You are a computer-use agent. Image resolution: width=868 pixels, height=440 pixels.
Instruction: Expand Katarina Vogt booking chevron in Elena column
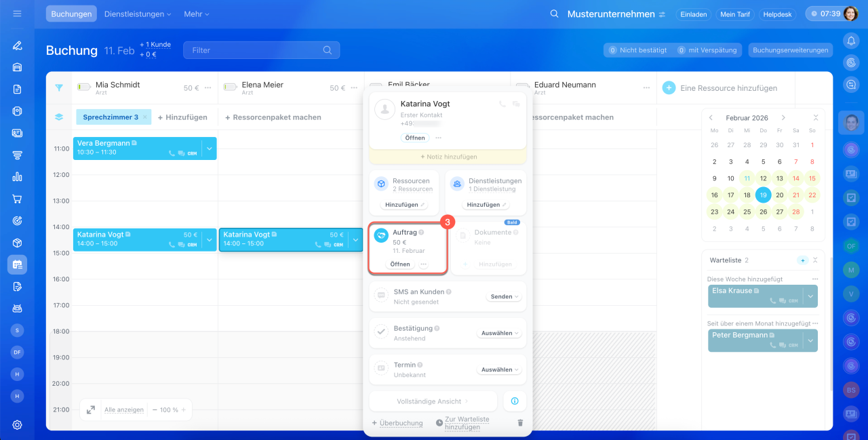pyautogui.click(x=355, y=240)
